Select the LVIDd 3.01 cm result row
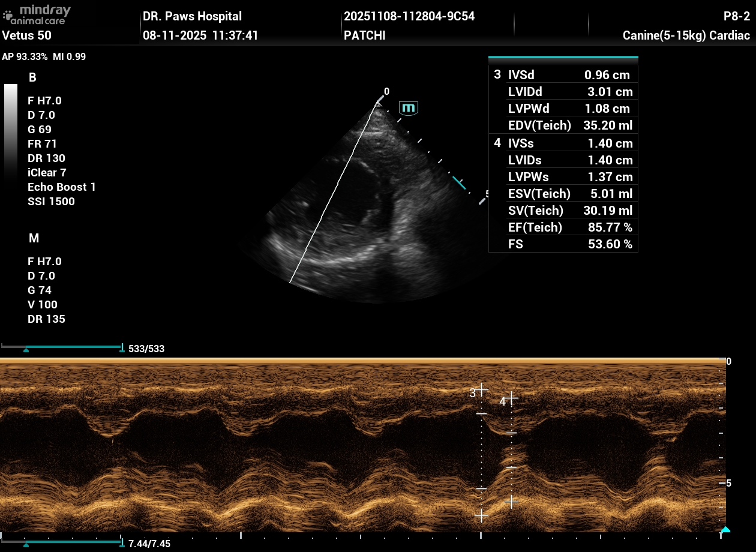756x552 pixels. pos(563,92)
